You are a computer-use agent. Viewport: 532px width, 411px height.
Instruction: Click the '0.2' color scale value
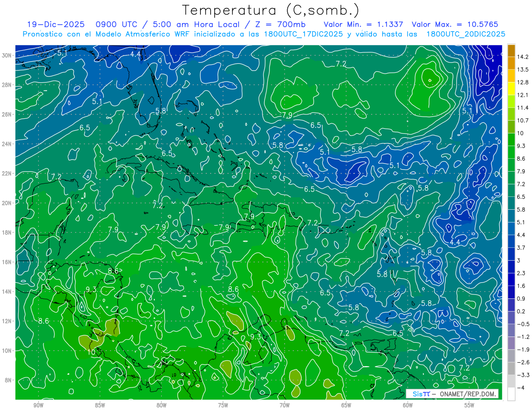[521, 311]
